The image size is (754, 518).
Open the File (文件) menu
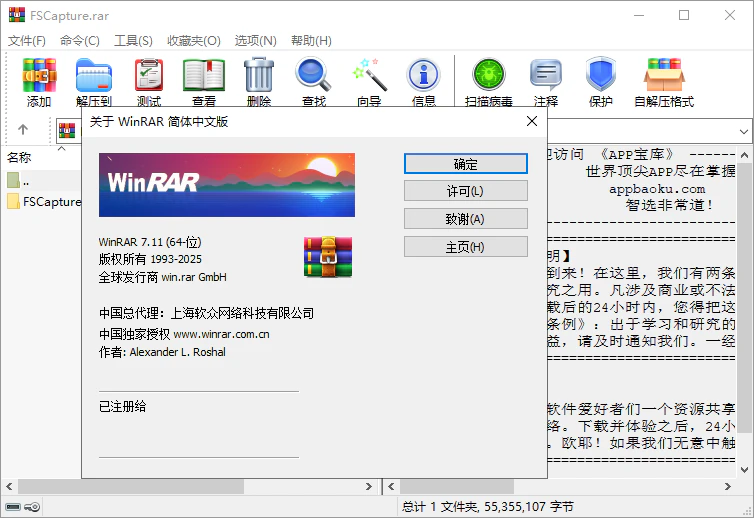[27, 41]
